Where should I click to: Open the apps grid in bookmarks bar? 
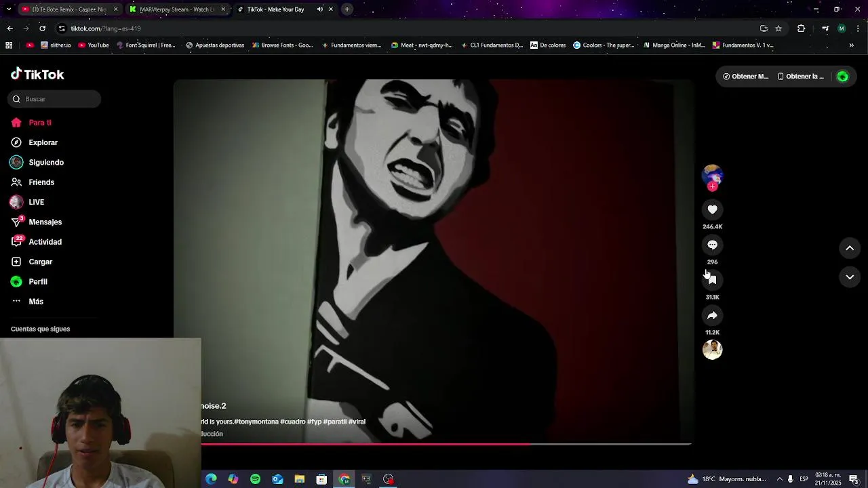click(9, 45)
